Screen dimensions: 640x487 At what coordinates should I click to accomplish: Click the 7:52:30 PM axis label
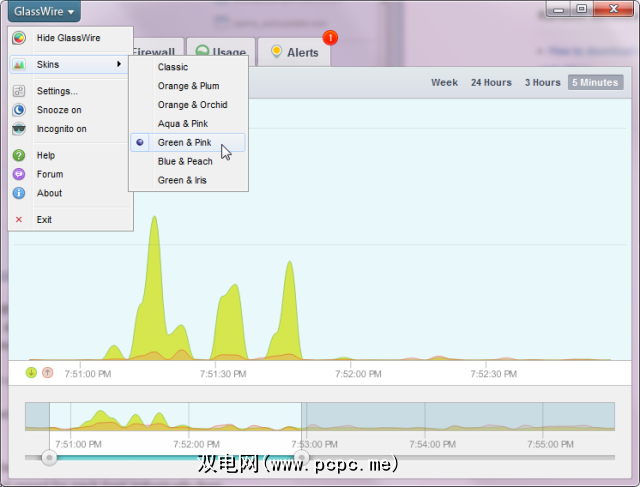point(493,374)
